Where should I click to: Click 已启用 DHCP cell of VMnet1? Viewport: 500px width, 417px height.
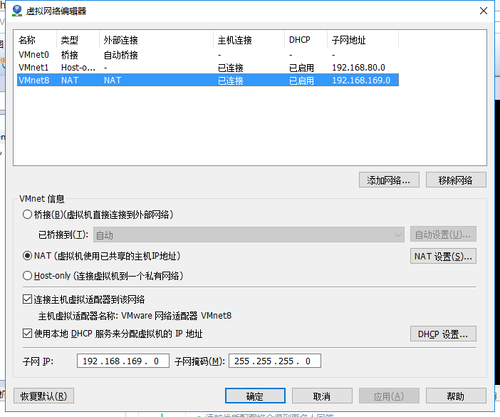tap(301, 68)
